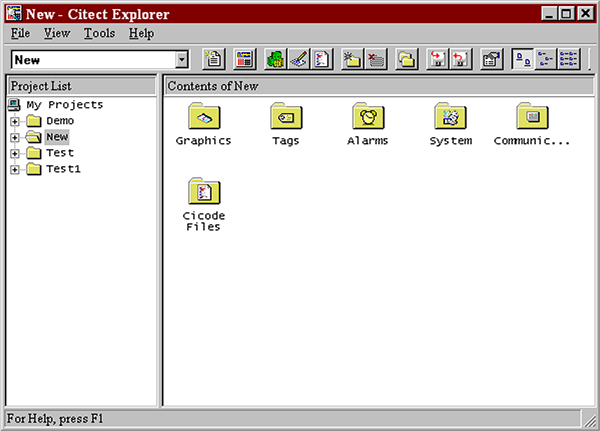Switch to small icons tree view
The height and width of the screenshot is (431, 600).
coord(546,59)
